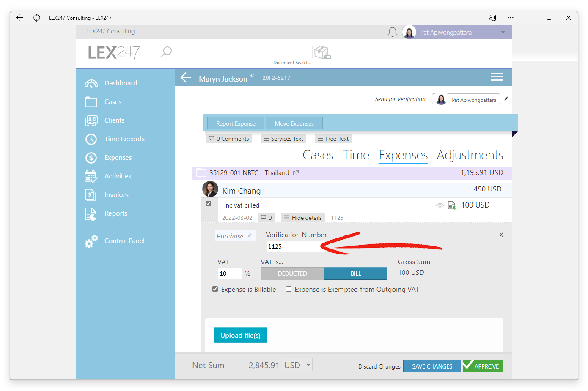Click SAVE CHANGES button

pos(432,366)
